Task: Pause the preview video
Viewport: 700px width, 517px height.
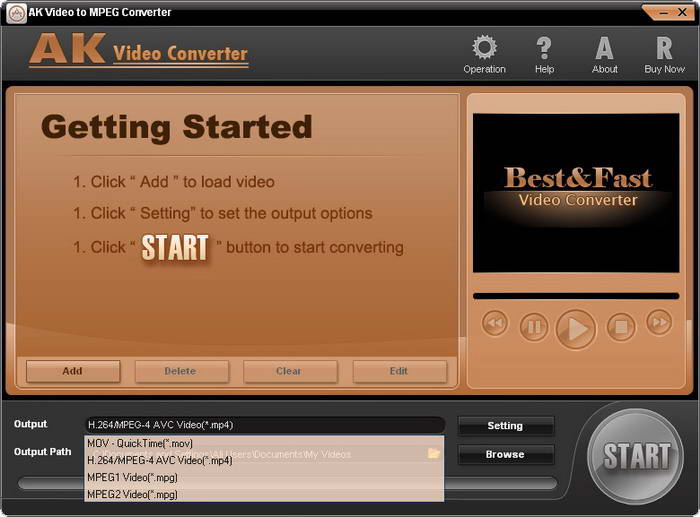Action: 534,327
